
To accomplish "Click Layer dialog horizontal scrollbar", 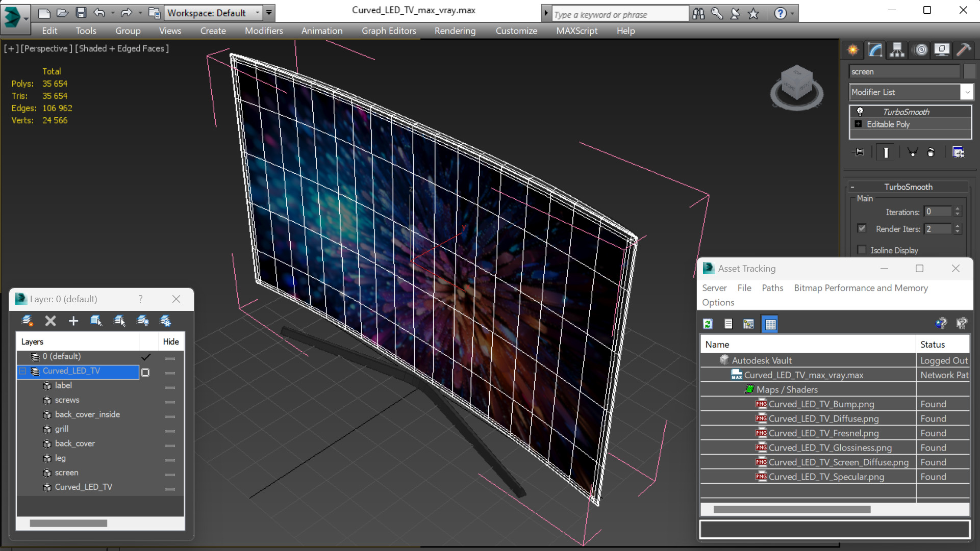I will 68,523.
